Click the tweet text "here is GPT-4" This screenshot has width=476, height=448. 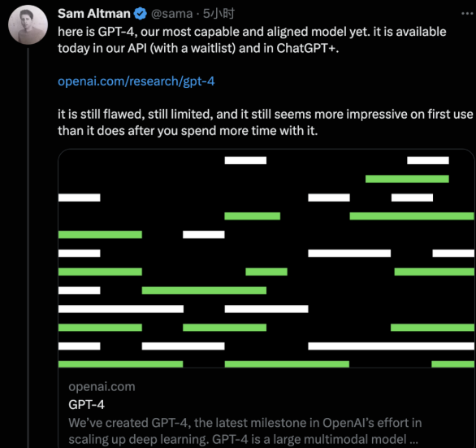96,32
